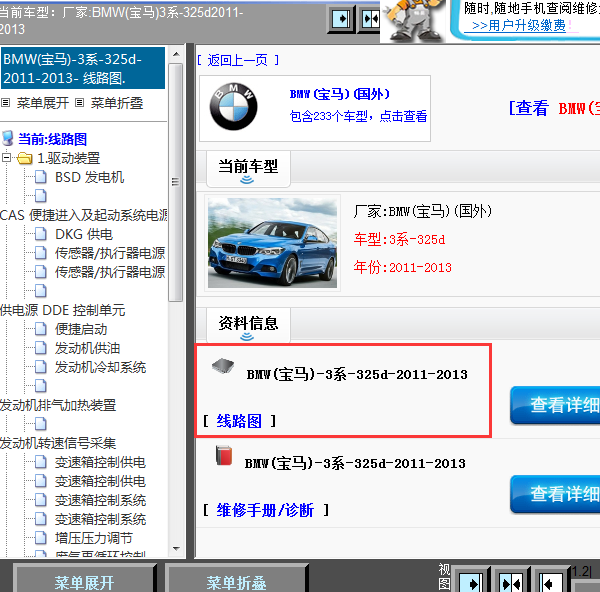The width and height of the screenshot is (600, 592).
Task: Click the bottom 菜单折叠 button
Action: (236, 580)
